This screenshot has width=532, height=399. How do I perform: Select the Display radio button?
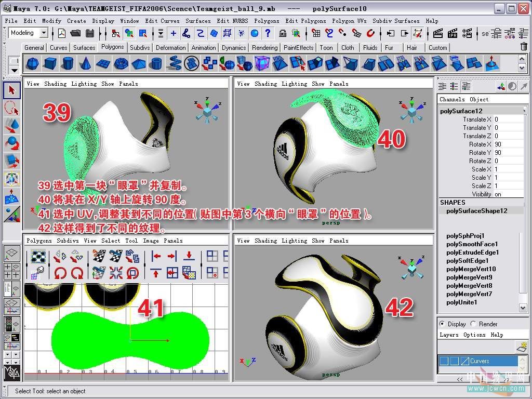pyautogui.click(x=442, y=324)
